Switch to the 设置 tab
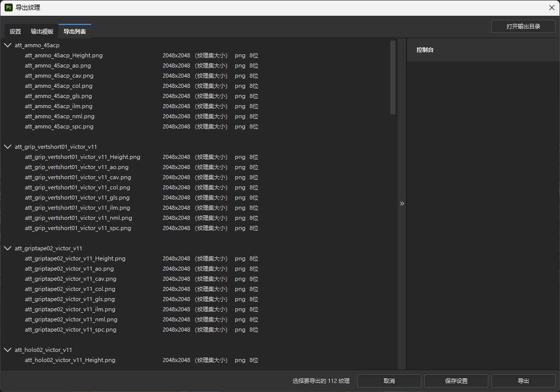 point(15,31)
